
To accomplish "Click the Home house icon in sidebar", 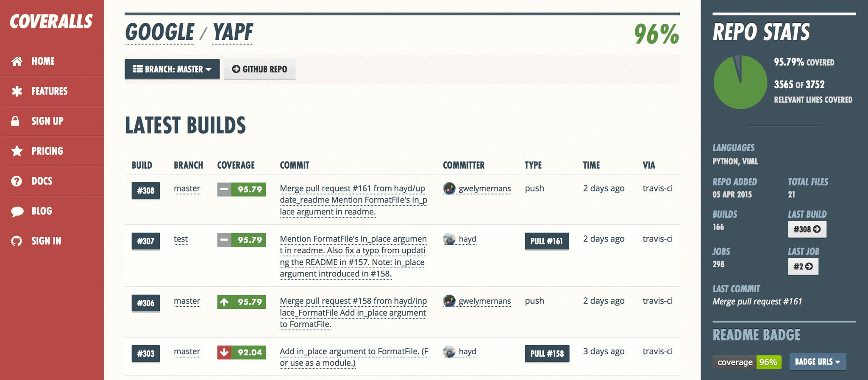I will (x=17, y=61).
